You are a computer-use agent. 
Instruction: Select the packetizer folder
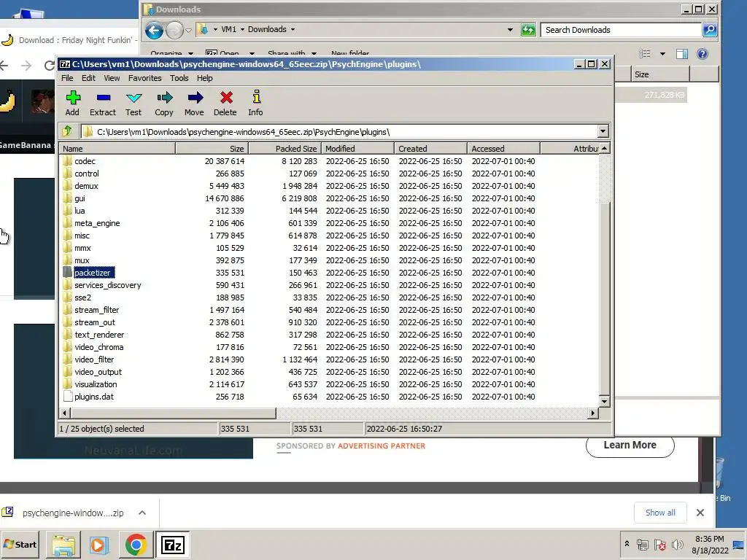93,273
